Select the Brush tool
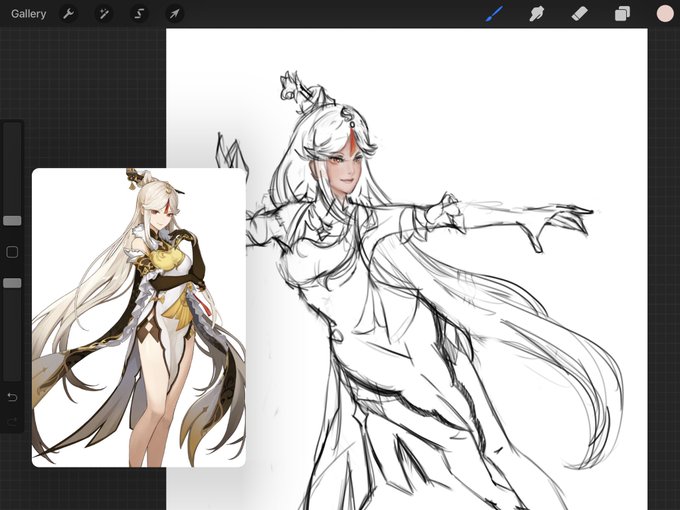This screenshot has width=680, height=510. pyautogui.click(x=494, y=14)
